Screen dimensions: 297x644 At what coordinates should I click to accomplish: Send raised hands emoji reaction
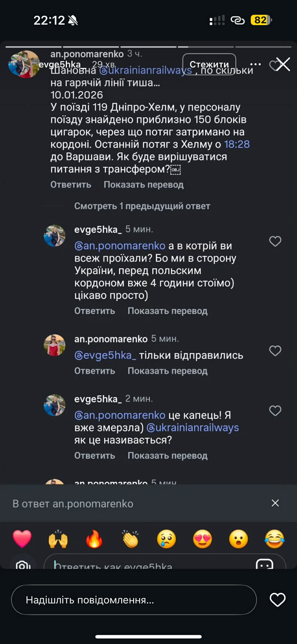pyautogui.click(x=58, y=539)
